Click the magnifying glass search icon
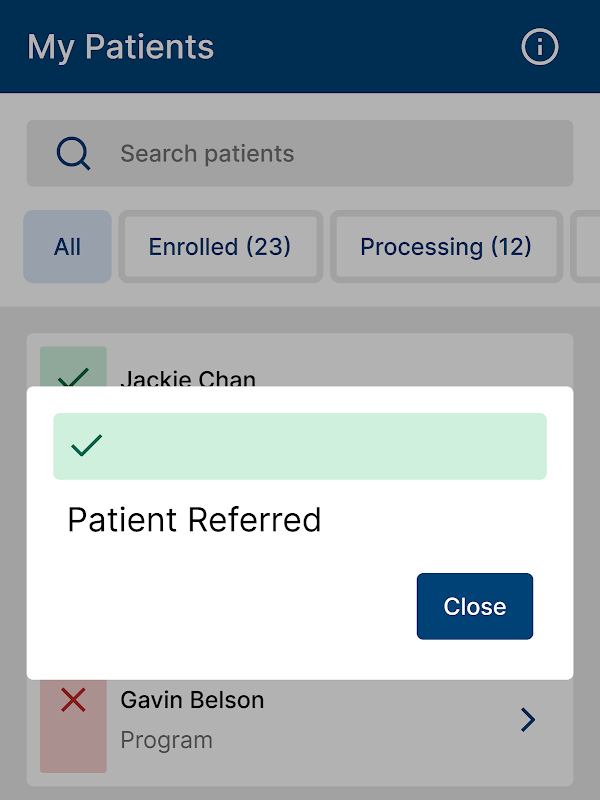 (x=73, y=153)
